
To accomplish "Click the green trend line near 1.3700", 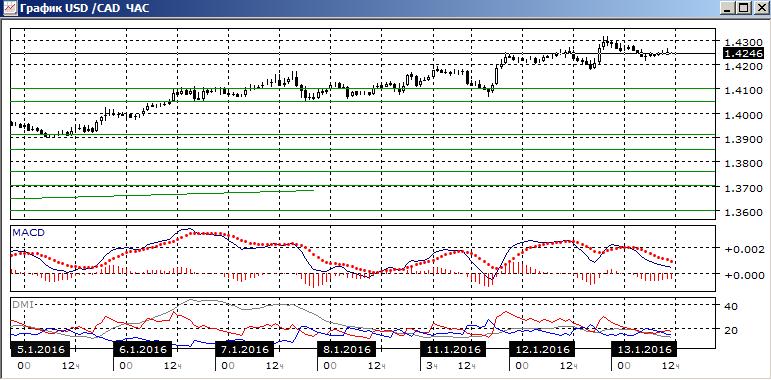I will tap(162, 194).
